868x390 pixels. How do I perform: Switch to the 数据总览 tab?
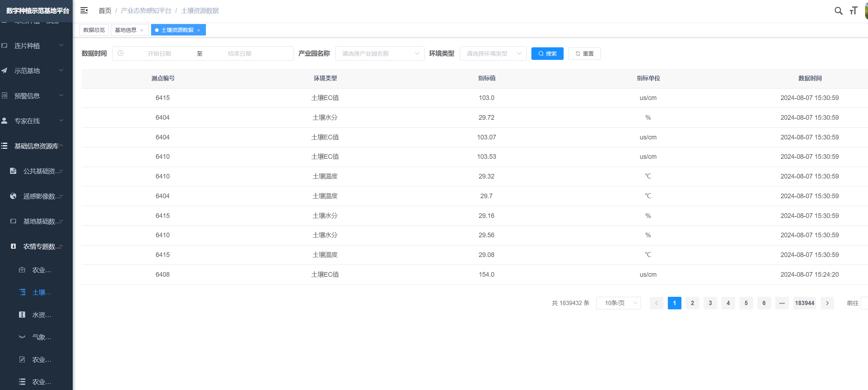pyautogui.click(x=94, y=29)
